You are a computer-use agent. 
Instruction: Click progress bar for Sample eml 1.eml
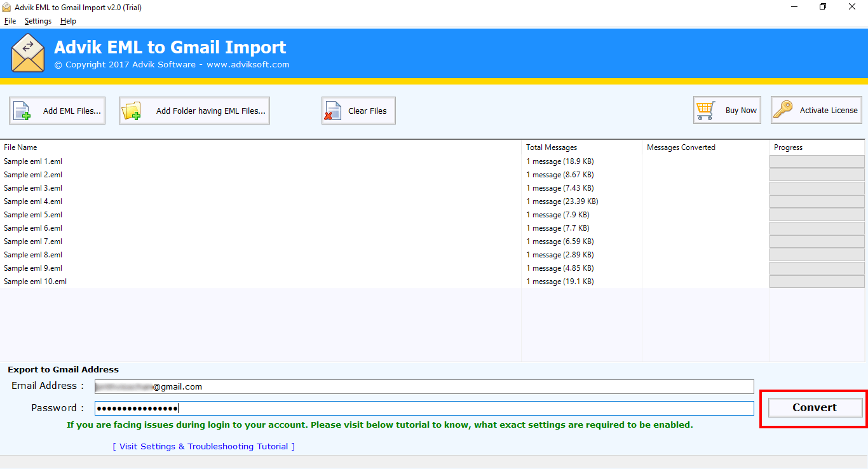coord(817,161)
